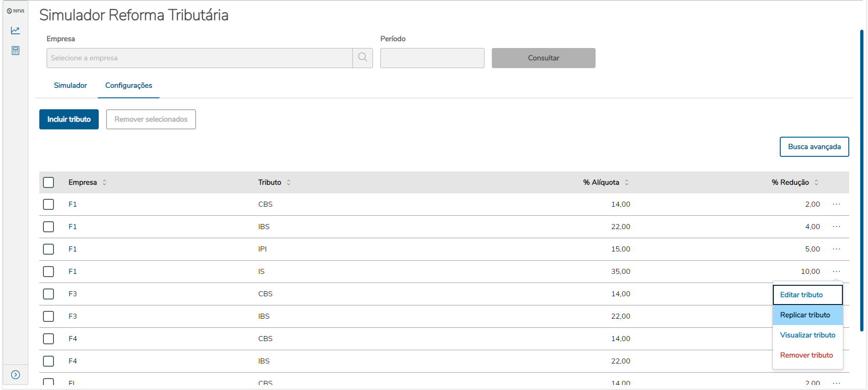Open the chart dashboard sidebar icon
This screenshot has height=390, width=868.
(x=16, y=31)
